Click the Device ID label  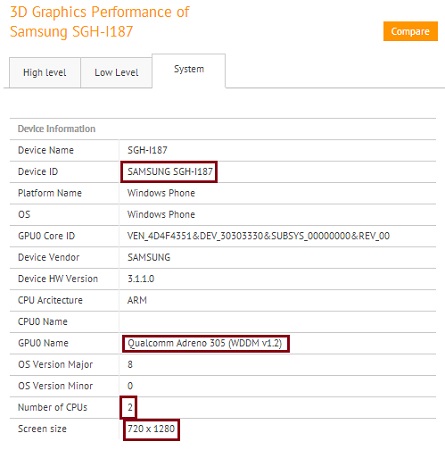[38, 172]
